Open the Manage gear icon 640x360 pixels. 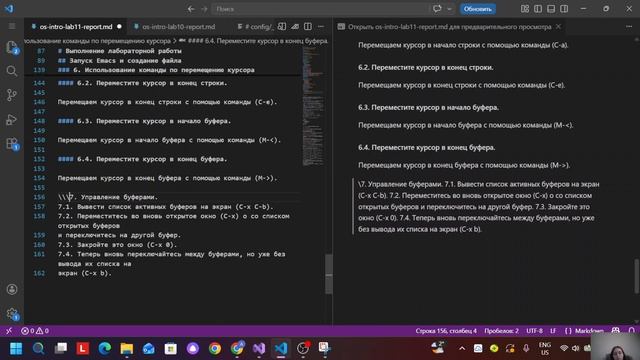point(12,313)
